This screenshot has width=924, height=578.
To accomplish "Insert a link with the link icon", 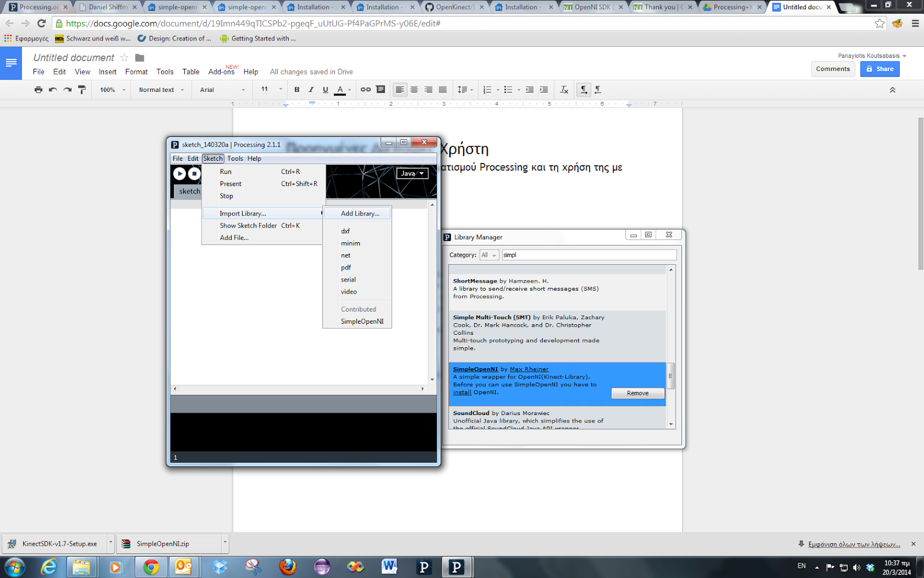I will pos(366,90).
